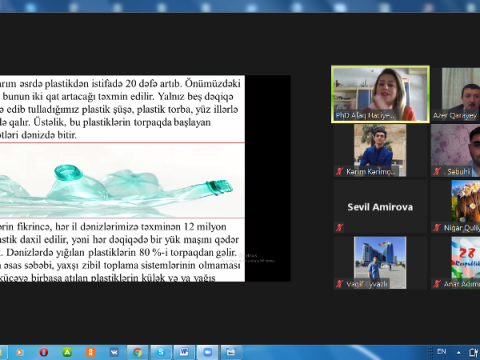
Task: Select the Sevil Amirova name tile
Action: pyautogui.click(x=380, y=207)
